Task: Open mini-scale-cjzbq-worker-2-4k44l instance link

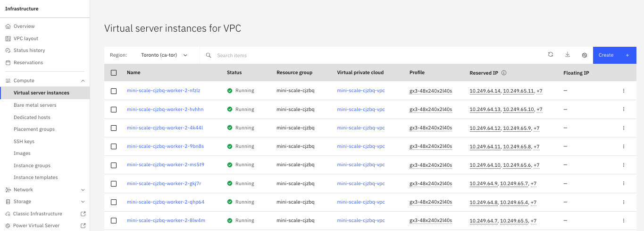Action: (165, 128)
